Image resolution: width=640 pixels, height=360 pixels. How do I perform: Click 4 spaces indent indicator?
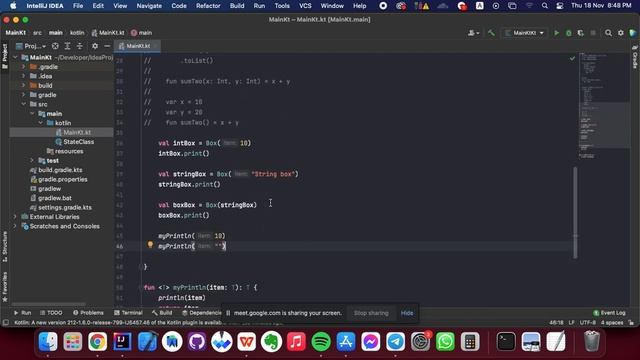pyautogui.click(x=611, y=322)
